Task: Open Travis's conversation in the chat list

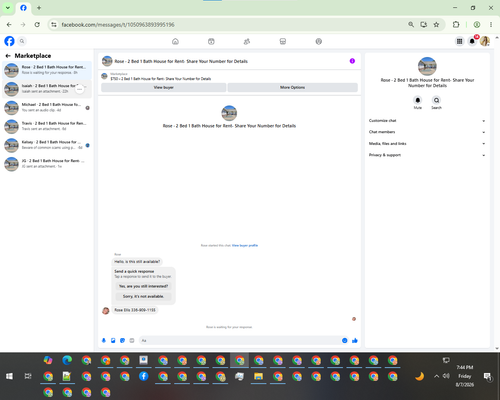Action: click(47, 126)
